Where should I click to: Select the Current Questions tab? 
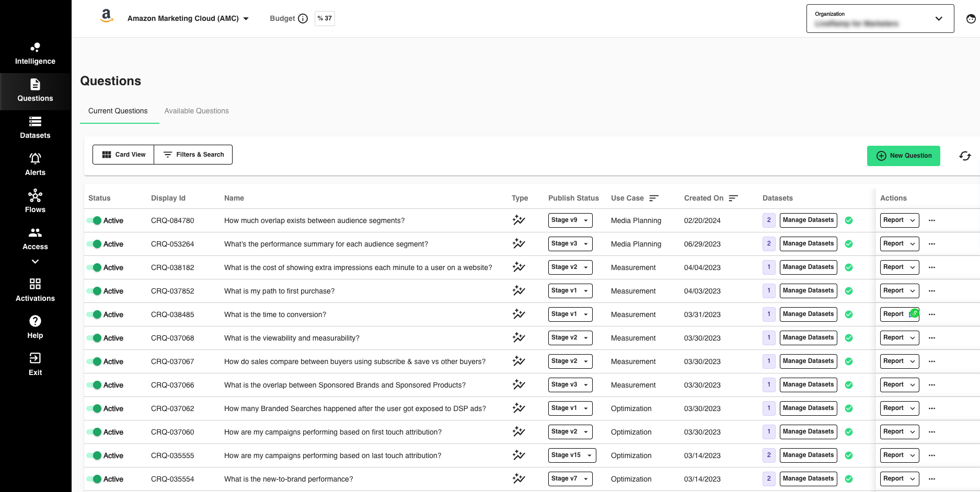[118, 111]
